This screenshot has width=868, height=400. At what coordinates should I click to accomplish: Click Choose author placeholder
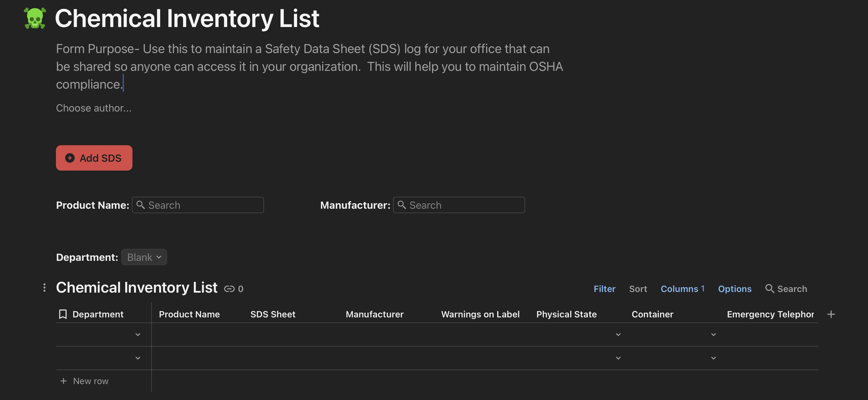pos(94,108)
